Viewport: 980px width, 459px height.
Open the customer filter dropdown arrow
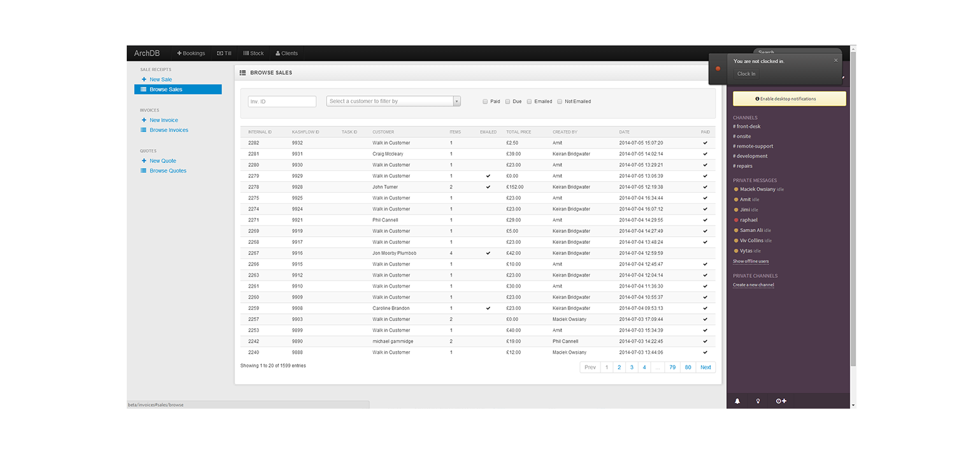[x=457, y=101]
